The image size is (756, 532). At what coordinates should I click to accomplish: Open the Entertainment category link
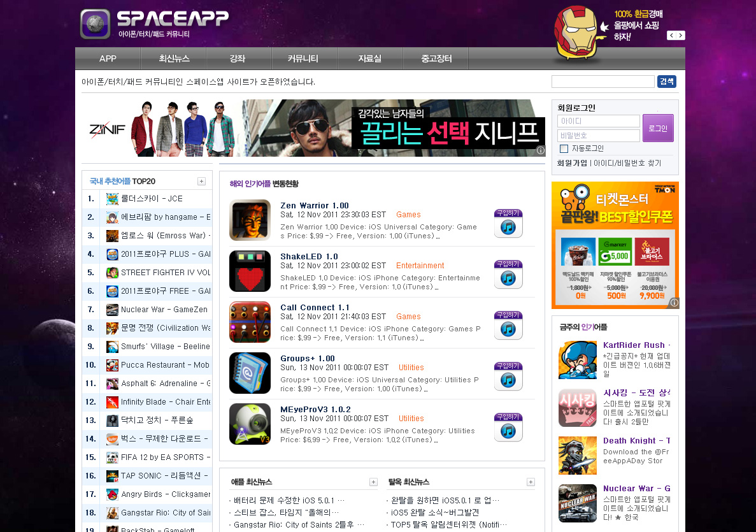420,265
